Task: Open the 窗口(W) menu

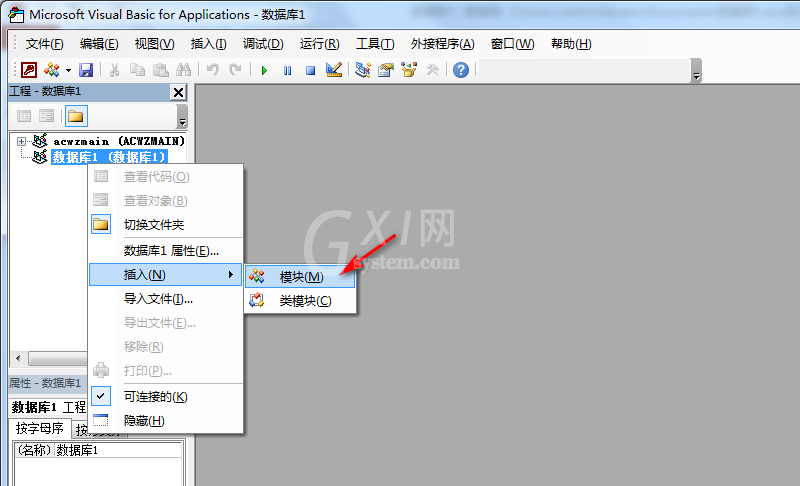Action: tap(512, 44)
